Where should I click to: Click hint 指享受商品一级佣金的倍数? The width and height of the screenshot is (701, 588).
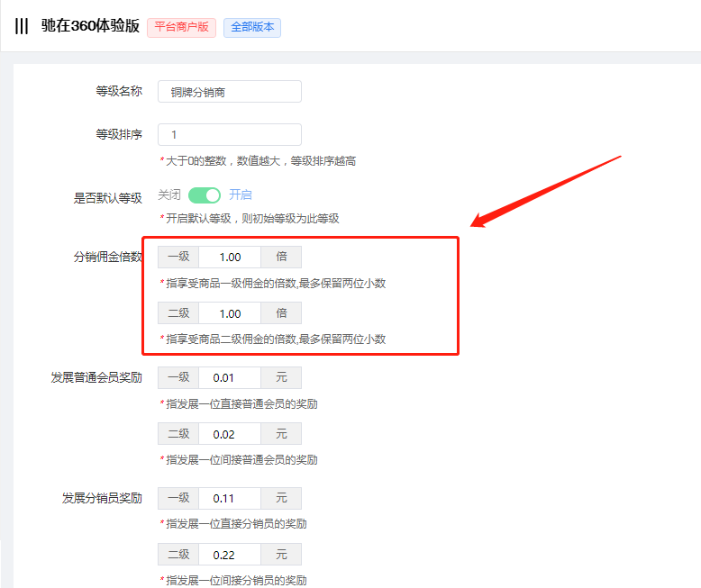(273, 284)
